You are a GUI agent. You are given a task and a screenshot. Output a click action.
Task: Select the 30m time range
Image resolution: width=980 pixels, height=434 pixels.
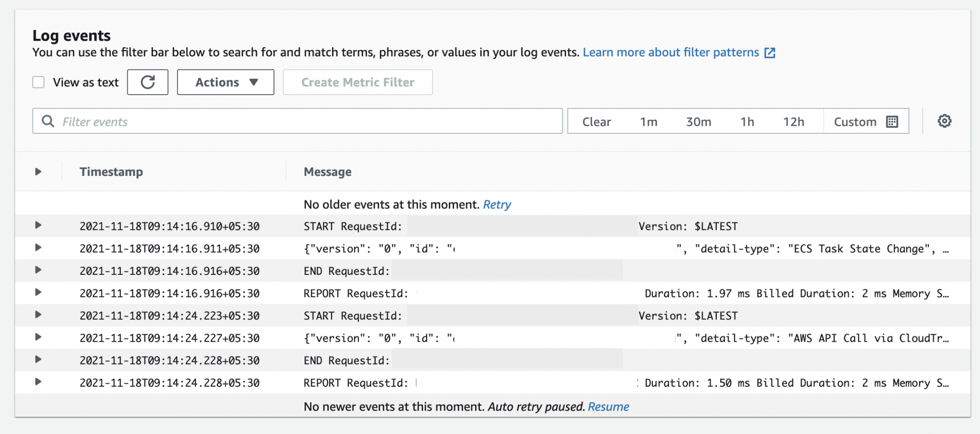[700, 121]
